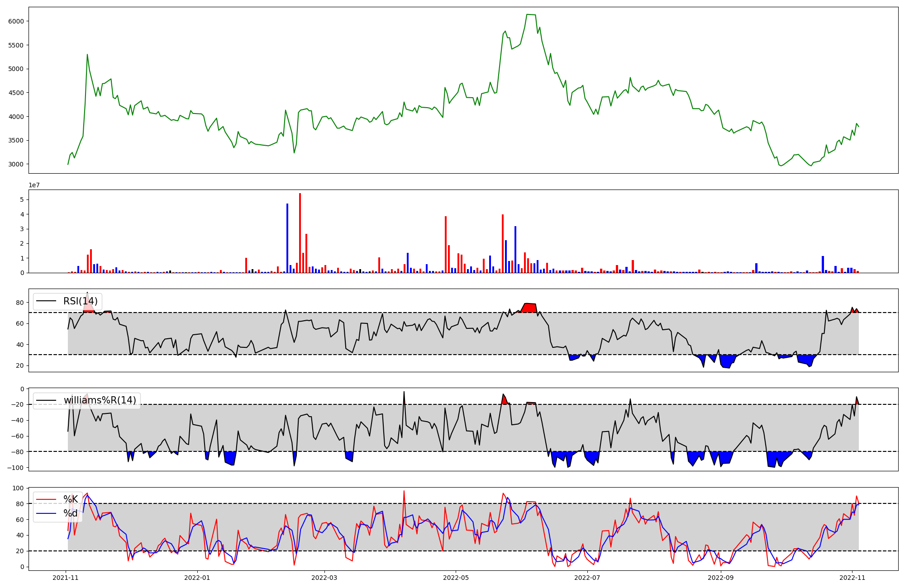Click the 1e7 volume scale label
This screenshot has height=588, width=905.
click(34, 185)
